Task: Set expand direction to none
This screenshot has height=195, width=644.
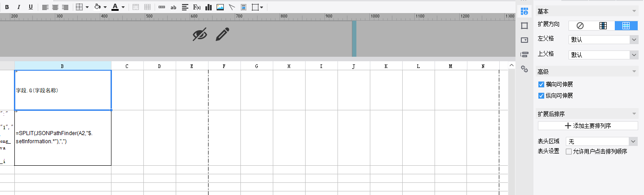Action: point(580,26)
